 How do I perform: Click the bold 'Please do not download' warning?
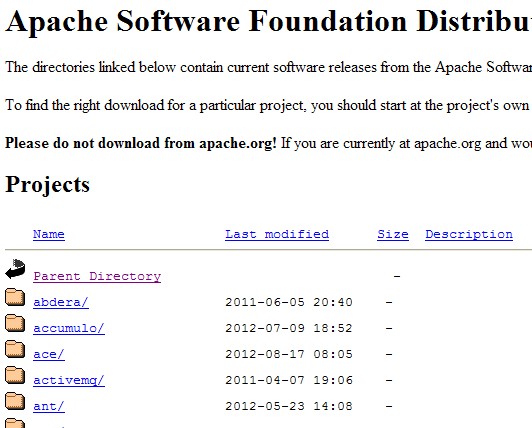pos(141,143)
